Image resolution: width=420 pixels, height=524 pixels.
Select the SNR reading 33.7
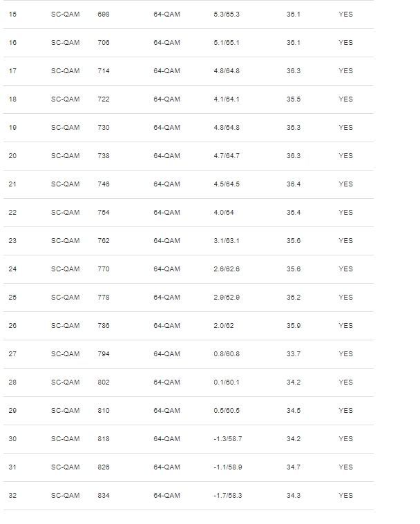click(294, 354)
